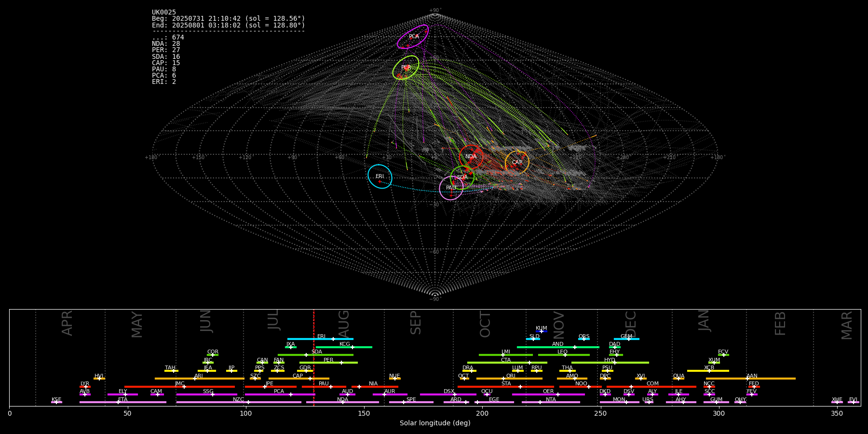Image resolution: width=868 pixels, height=434 pixels.
Task: Click the 'PCA: 6' legend entry
Action: [x=164, y=75]
